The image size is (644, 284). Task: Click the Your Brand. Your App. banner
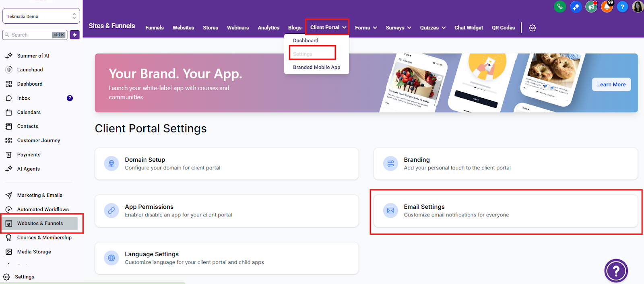click(366, 83)
